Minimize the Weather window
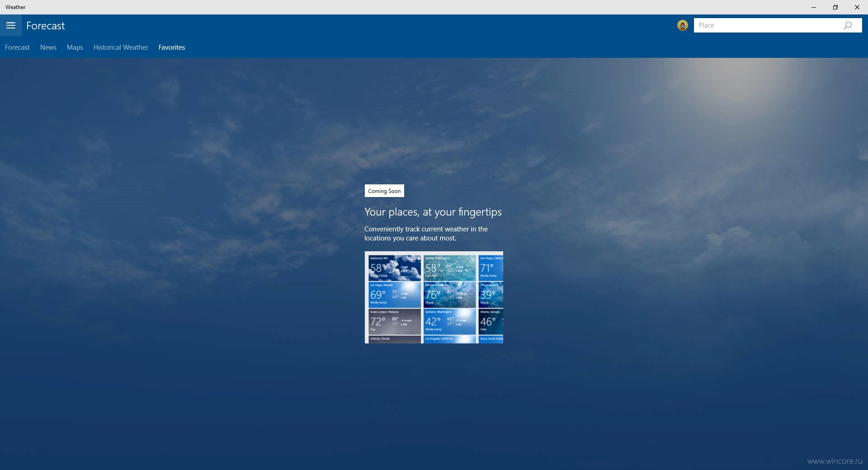 [x=814, y=7]
